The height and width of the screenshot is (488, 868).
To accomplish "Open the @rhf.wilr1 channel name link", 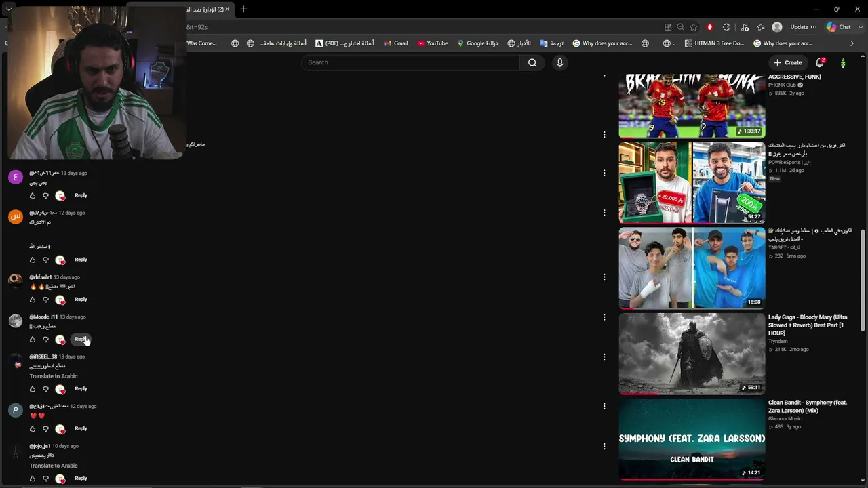I will (41, 277).
